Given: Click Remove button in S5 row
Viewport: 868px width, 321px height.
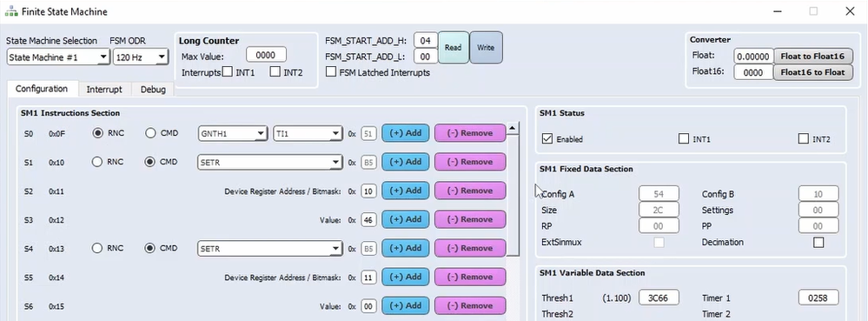Looking at the screenshot, I should tap(470, 278).
